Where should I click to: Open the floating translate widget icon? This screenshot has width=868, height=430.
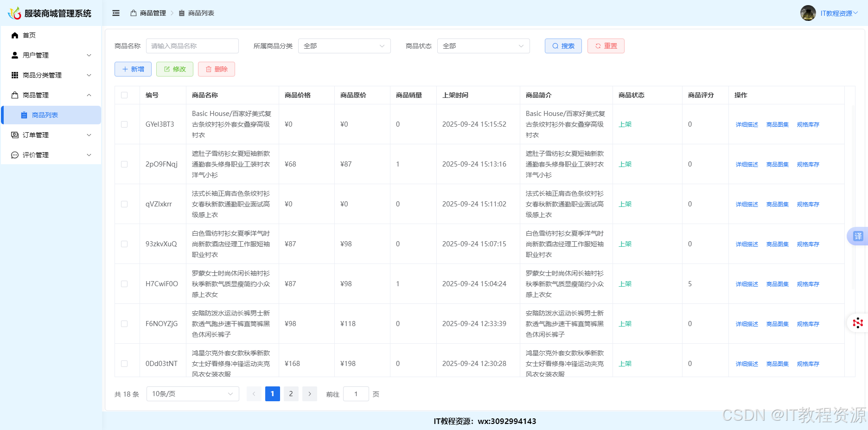click(858, 236)
